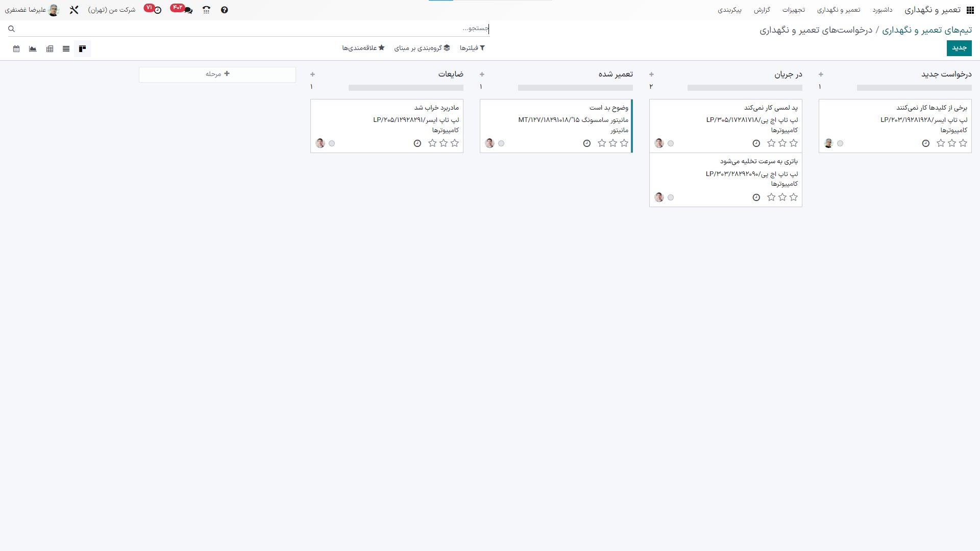This screenshot has width=980, height=551.
Task: Toggle kanban state dot on the bad resolution monitor card
Action: click(501, 143)
